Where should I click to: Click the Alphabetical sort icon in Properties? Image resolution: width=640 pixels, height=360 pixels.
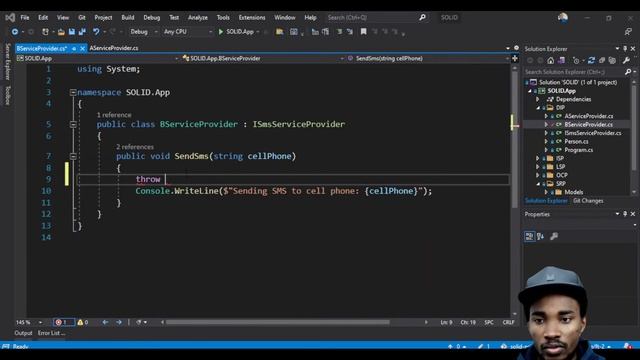coord(540,236)
